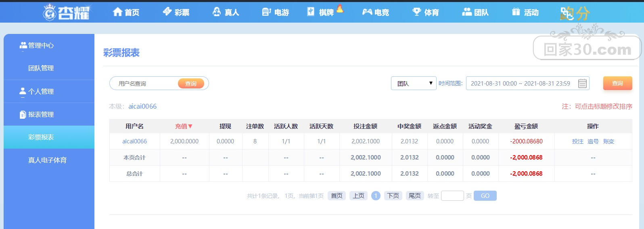Click the lottery ticket icon beside 彩票
The height and width of the screenshot is (229, 644).
(x=167, y=12)
